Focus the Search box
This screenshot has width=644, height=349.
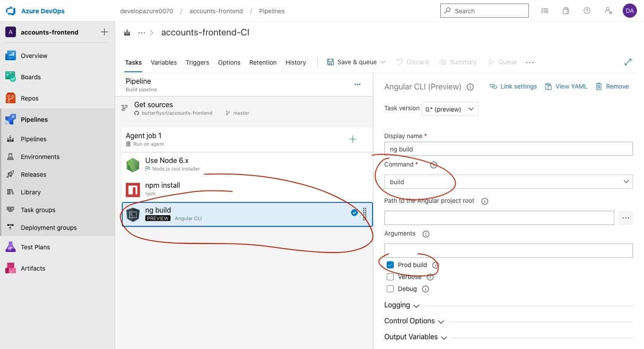485,11
